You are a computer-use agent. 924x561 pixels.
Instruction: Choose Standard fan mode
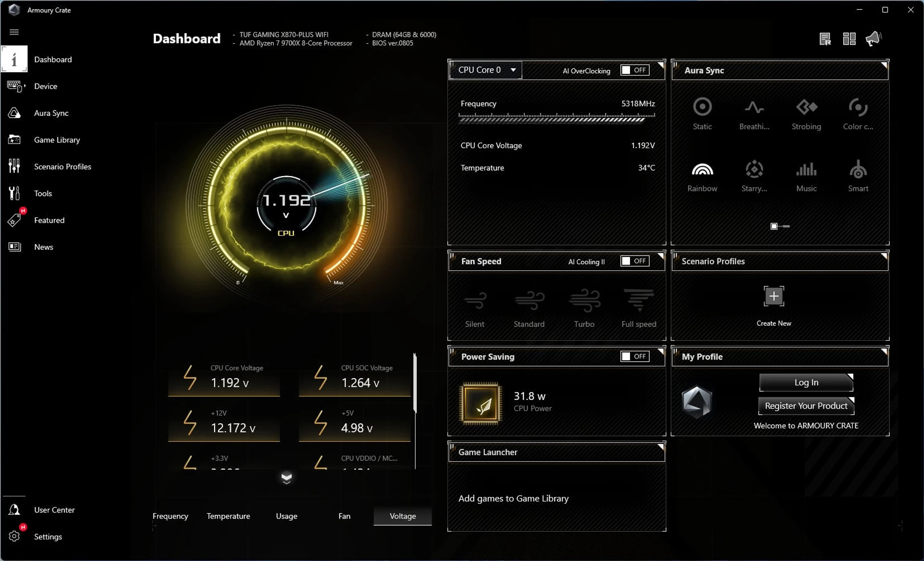pyautogui.click(x=529, y=308)
